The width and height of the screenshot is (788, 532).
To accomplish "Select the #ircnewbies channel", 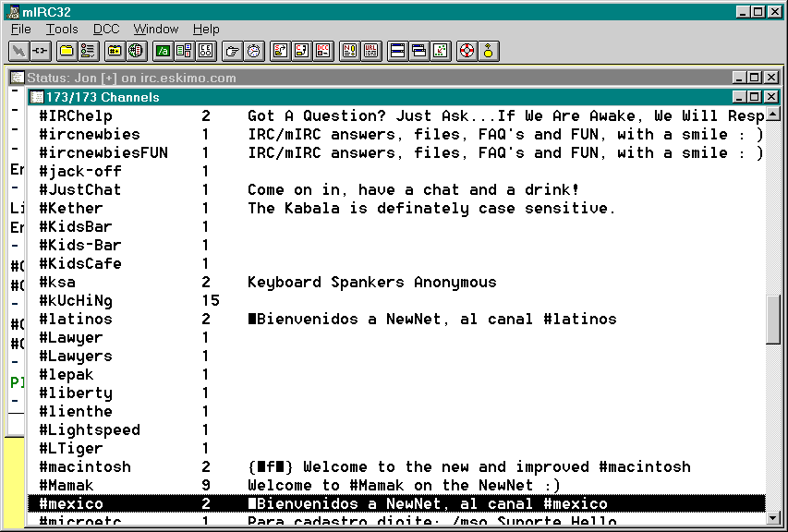I will click(396, 135).
